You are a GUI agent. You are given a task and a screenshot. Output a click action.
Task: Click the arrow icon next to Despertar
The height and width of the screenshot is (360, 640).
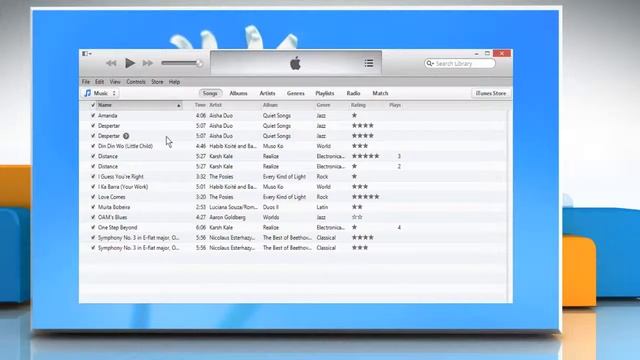pyautogui.click(x=126, y=136)
